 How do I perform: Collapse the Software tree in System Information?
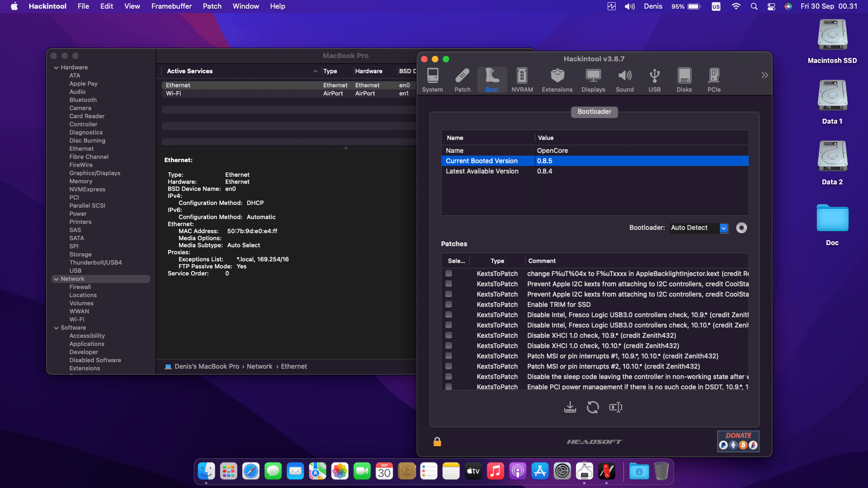point(56,328)
